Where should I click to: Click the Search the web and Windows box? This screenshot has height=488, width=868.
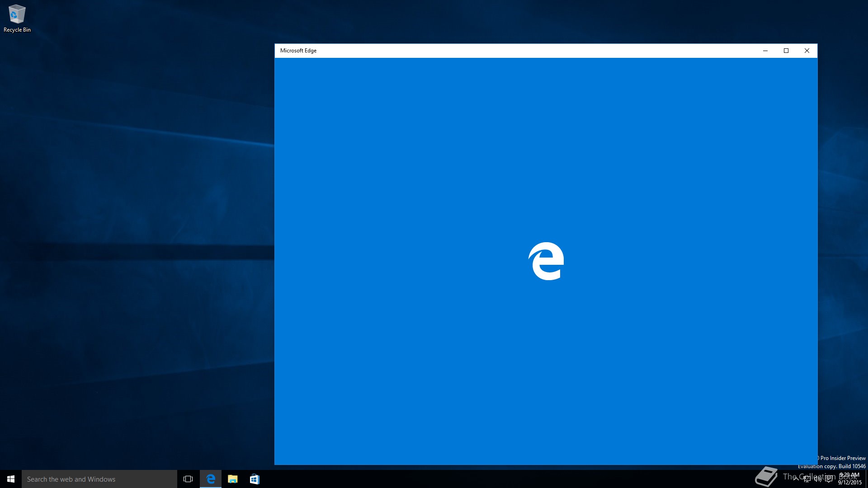99,479
